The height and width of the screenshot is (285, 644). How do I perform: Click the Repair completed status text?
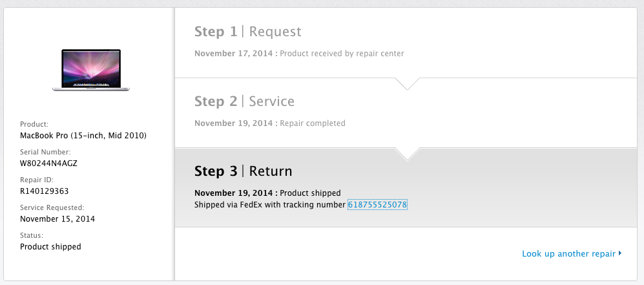pyautogui.click(x=313, y=123)
